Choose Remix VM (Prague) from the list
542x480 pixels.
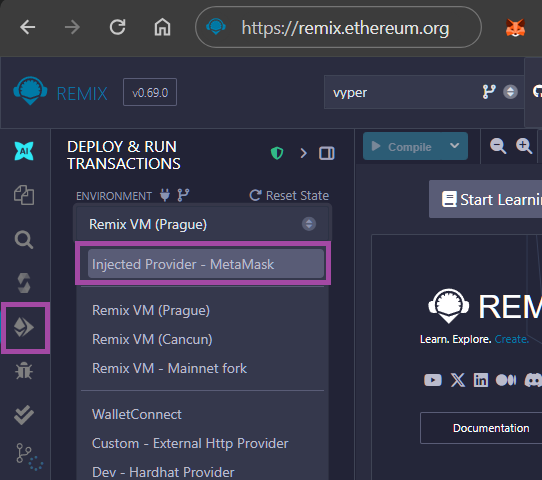(151, 310)
